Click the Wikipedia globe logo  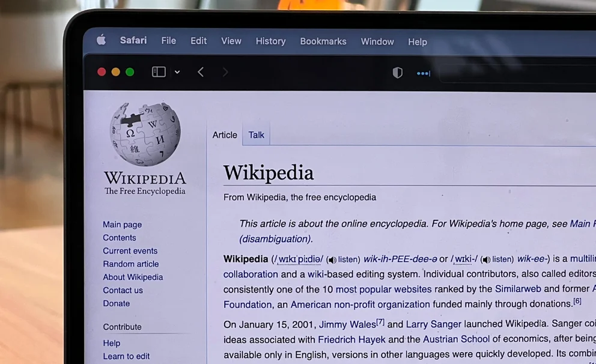(145, 134)
